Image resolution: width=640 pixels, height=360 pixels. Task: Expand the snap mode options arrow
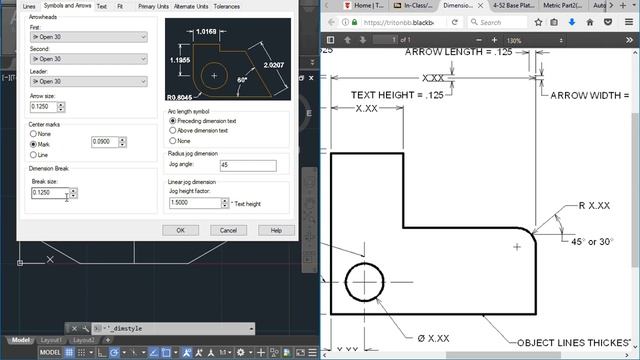91,352
